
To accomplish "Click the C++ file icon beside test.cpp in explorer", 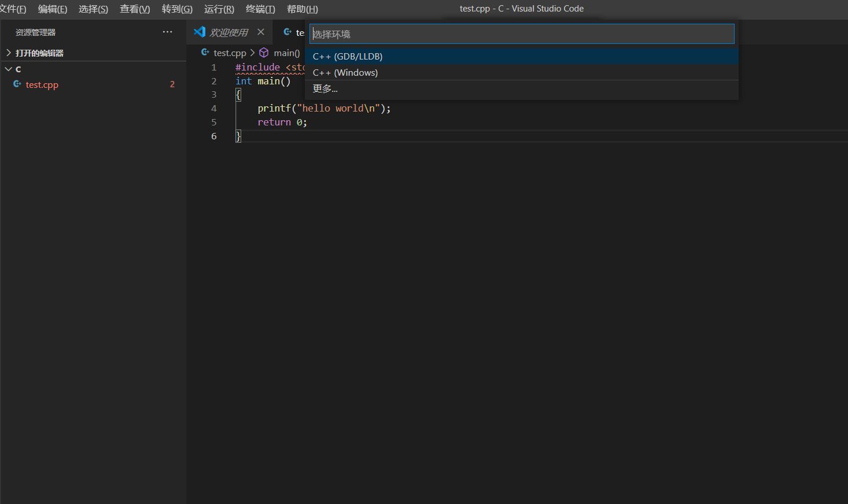I will [x=17, y=84].
